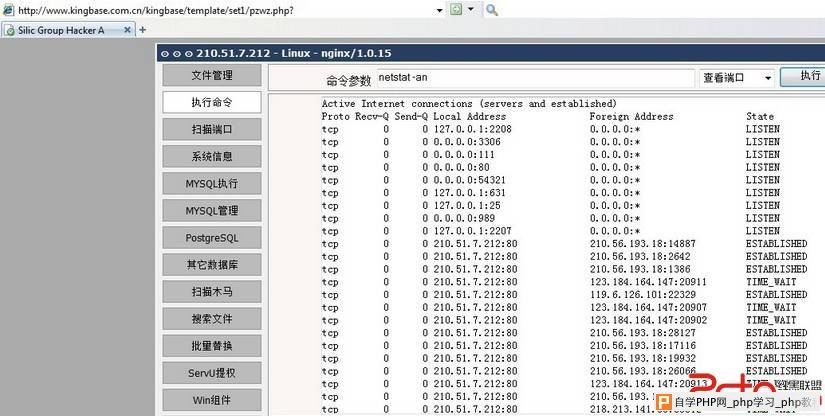Screen dimensions: 825x416
Task: Click the 批量替换 batch replace button
Action: [x=212, y=346]
